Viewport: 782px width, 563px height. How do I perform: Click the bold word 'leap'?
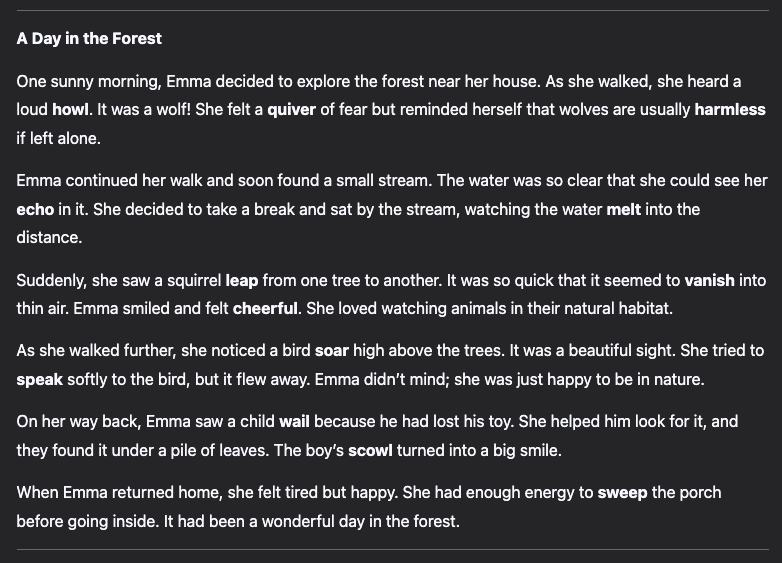(242, 281)
